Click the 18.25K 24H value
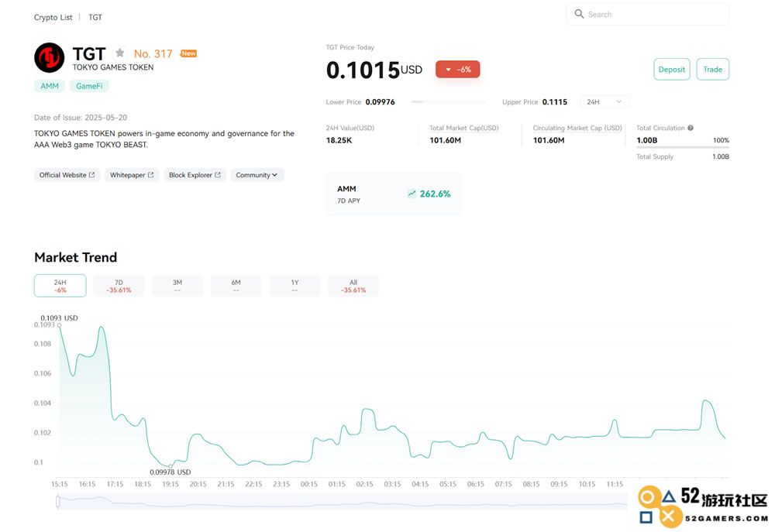The height and width of the screenshot is (532, 775). [339, 140]
